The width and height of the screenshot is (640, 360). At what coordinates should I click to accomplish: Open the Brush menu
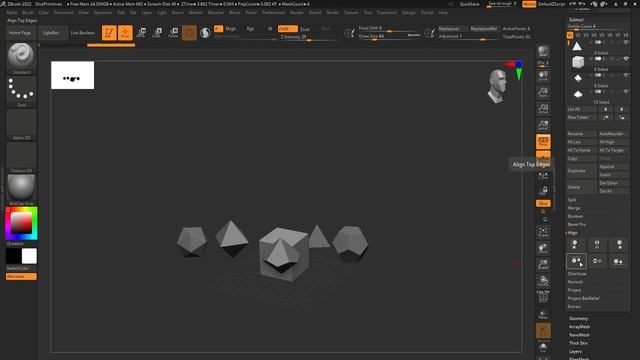(x=28, y=13)
